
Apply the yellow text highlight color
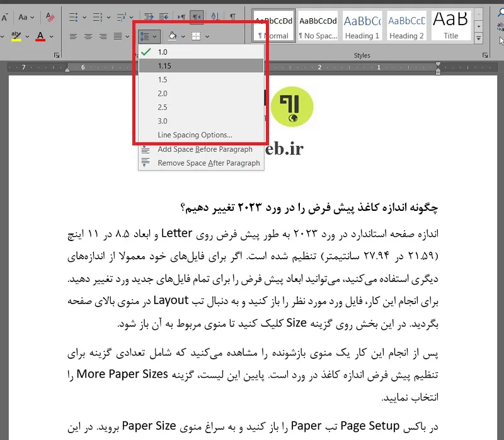tap(16, 37)
